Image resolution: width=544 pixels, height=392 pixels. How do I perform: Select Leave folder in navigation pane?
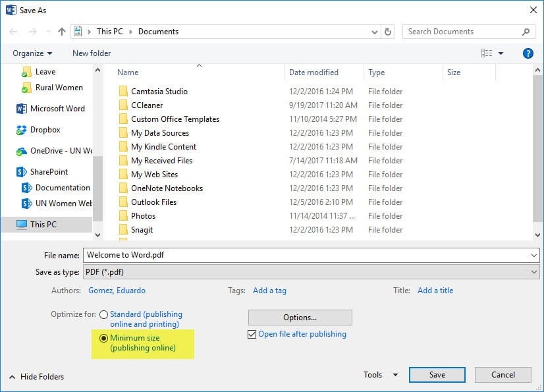(x=45, y=72)
